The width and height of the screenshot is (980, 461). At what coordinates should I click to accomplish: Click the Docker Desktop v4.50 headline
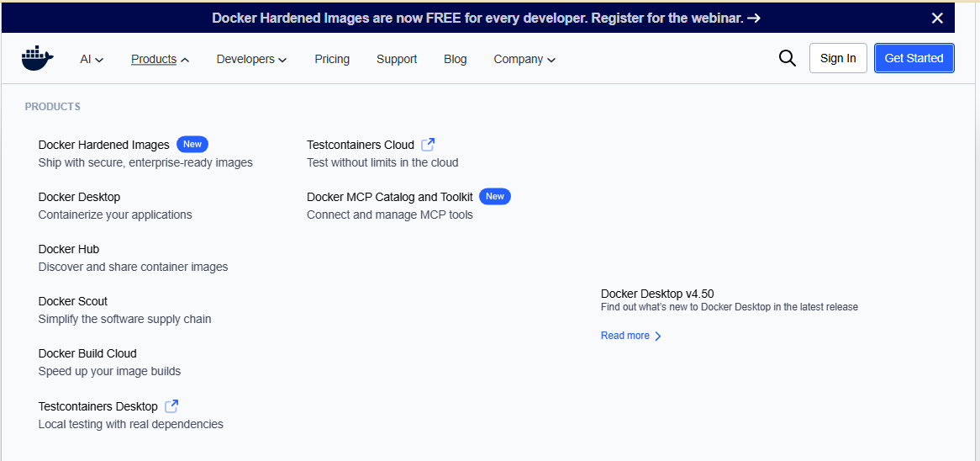coord(657,294)
